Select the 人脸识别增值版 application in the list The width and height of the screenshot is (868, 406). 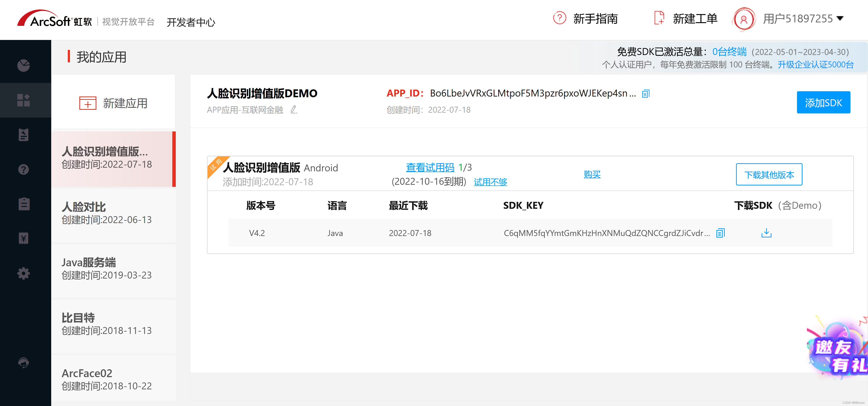click(x=113, y=159)
